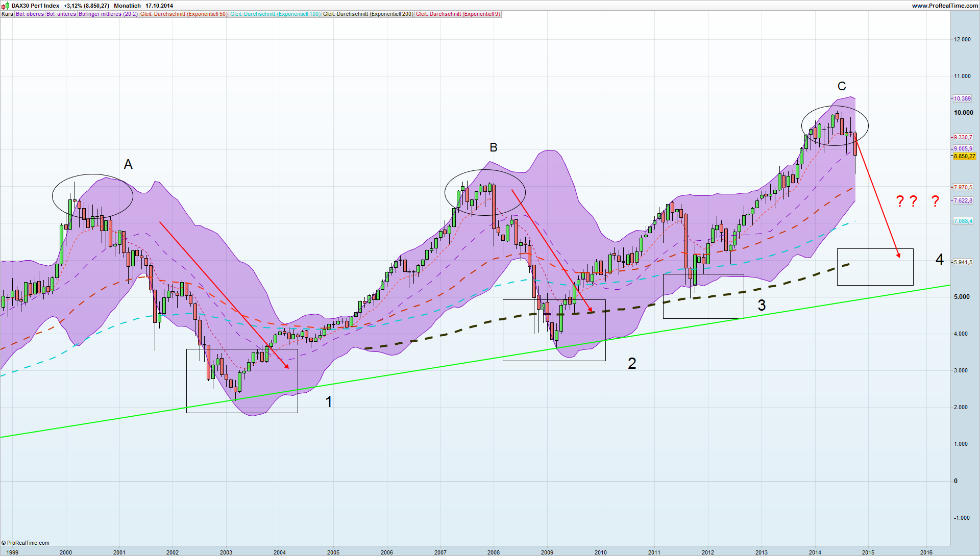The width and height of the screenshot is (980, 556).
Task: Click the yellow 8.850,27 current price tag
Action: [x=964, y=157]
